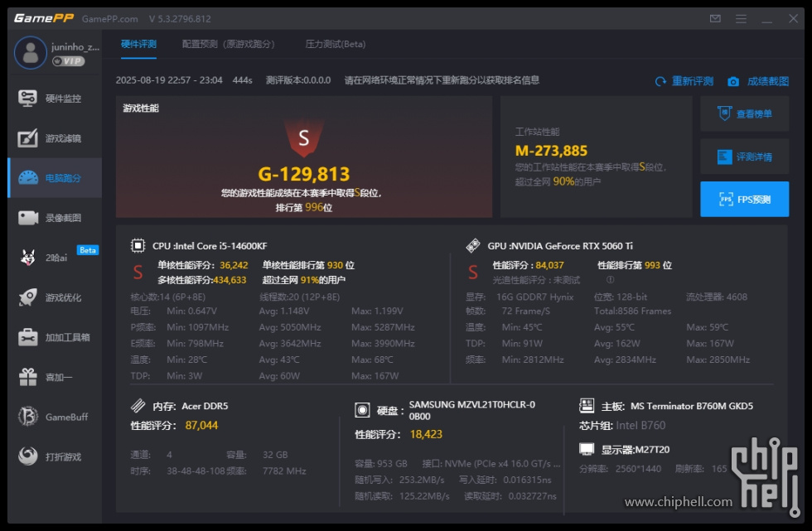Click the G-129,813 gaming score
The width and height of the screenshot is (812, 531).
pos(304,174)
